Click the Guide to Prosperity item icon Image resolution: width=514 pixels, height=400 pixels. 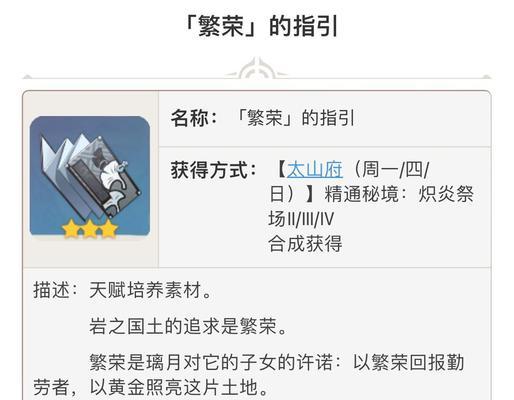[90, 177]
